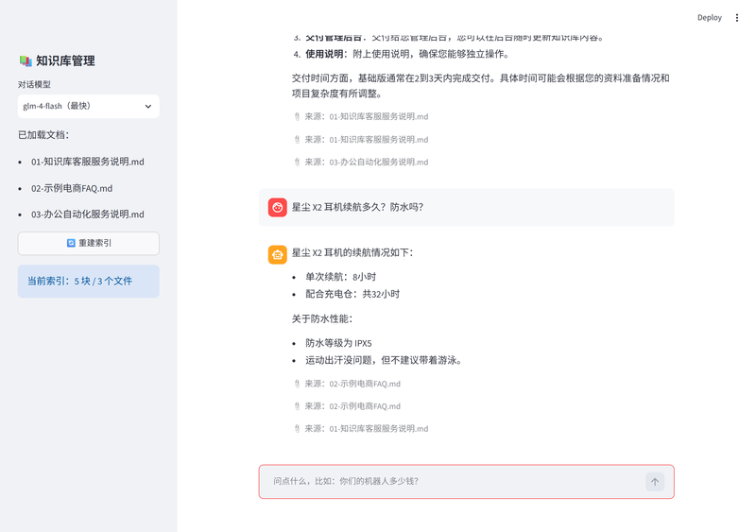Click the 单次续航: 8小时 bullet
The height and width of the screenshot is (532, 756).
coord(340,277)
